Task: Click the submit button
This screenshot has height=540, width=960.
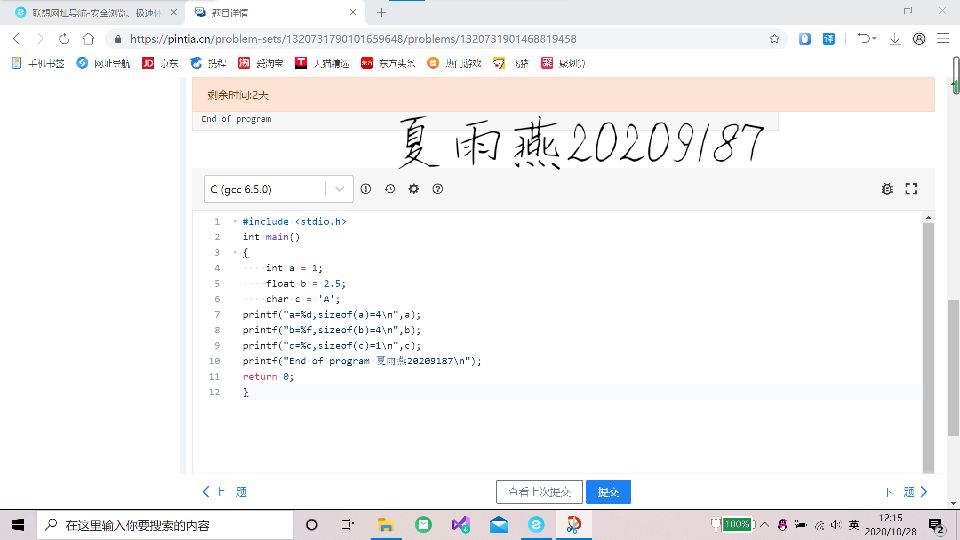Action: pyautogui.click(x=608, y=492)
